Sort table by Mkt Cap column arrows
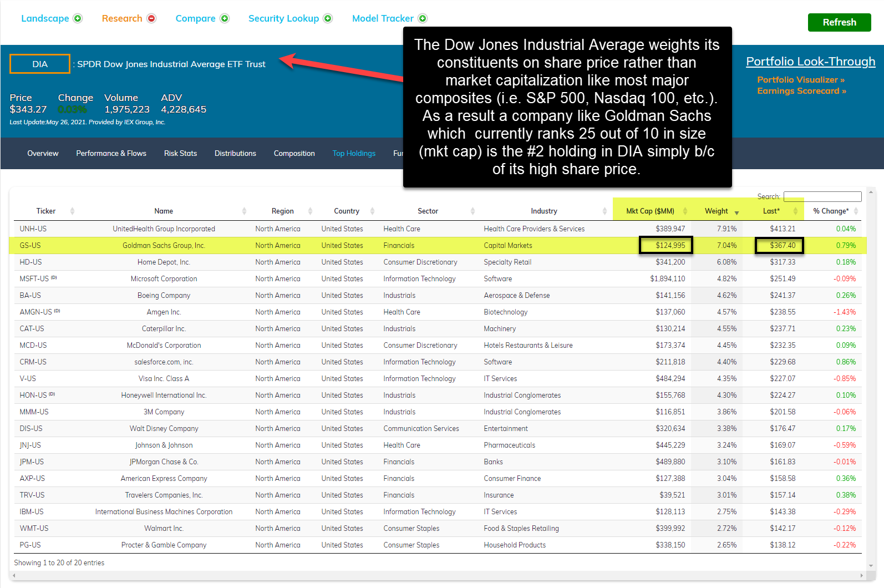This screenshot has height=588, width=884. point(685,211)
